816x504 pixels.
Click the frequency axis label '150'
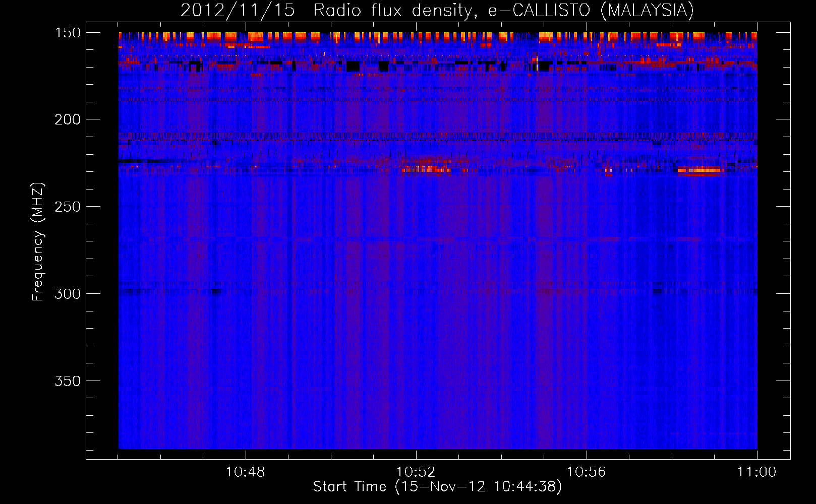pos(68,33)
